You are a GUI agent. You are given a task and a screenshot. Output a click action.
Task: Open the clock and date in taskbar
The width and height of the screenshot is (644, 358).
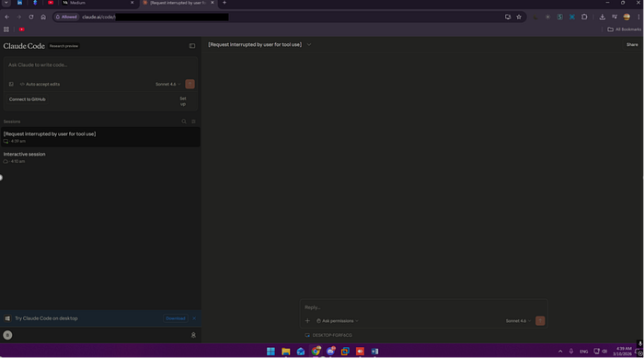coord(623,352)
